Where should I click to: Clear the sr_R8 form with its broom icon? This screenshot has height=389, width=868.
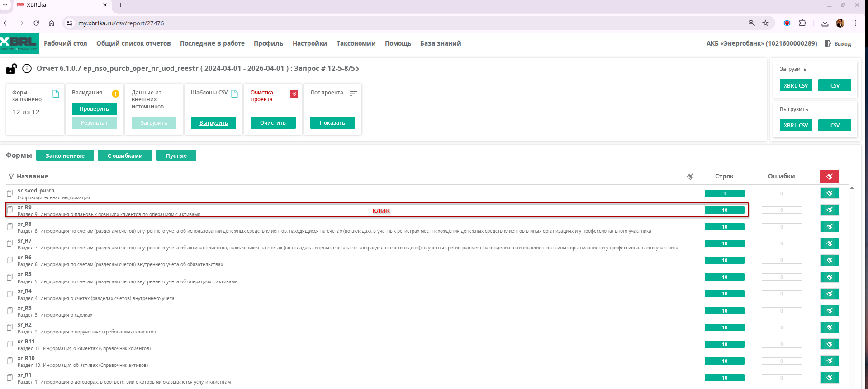click(829, 227)
